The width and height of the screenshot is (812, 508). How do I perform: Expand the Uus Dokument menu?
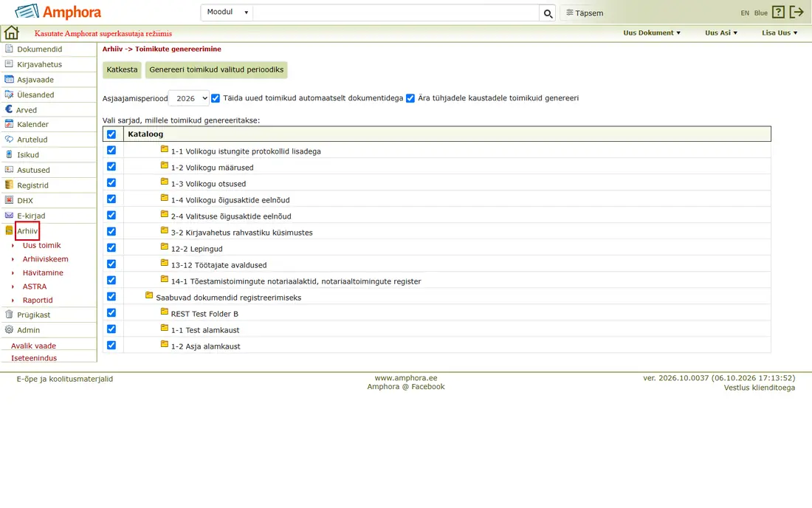(652, 32)
